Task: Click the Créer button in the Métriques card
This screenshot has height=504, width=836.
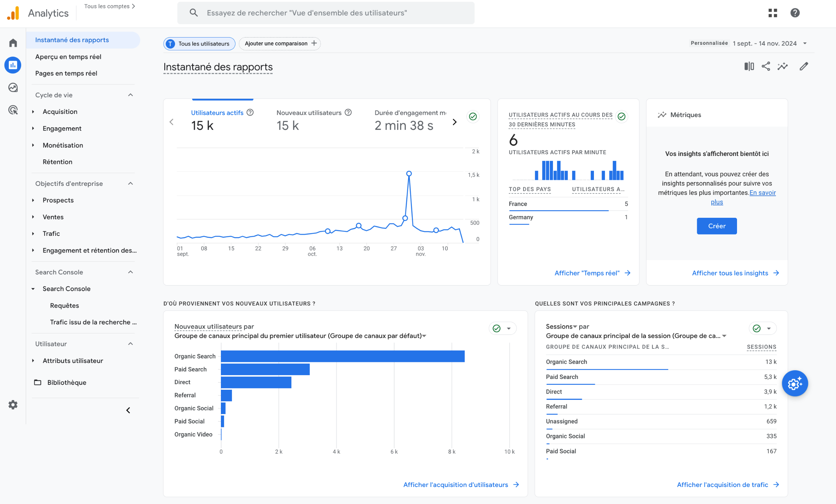Action: tap(717, 226)
